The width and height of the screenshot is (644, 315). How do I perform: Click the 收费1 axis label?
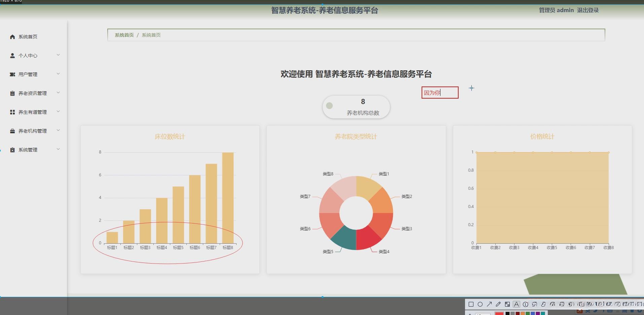pos(476,248)
